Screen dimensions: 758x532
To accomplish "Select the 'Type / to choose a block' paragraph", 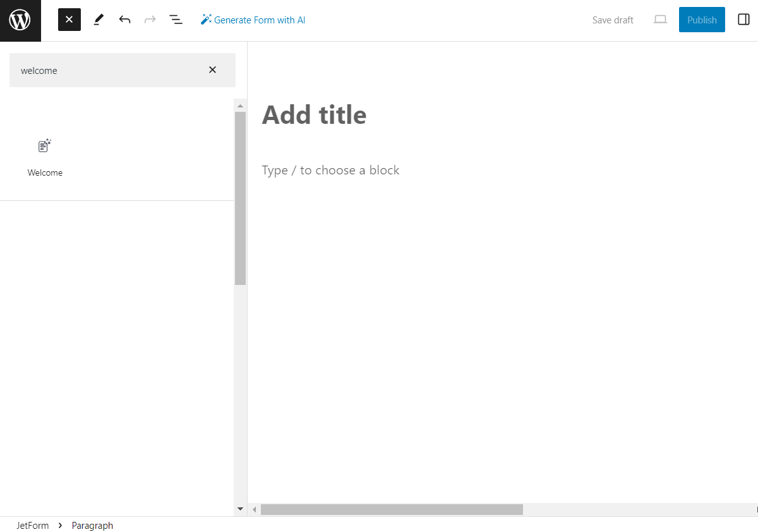I will coord(330,170).
